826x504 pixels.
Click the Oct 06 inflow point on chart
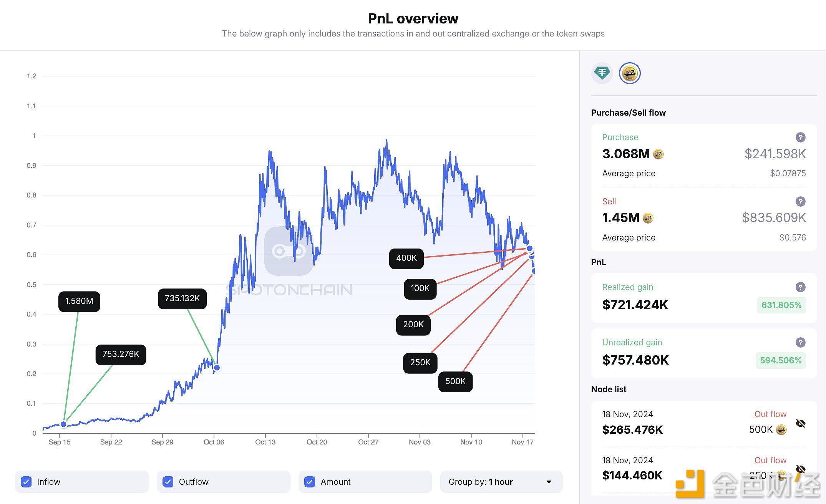click(x=217, y=368)
